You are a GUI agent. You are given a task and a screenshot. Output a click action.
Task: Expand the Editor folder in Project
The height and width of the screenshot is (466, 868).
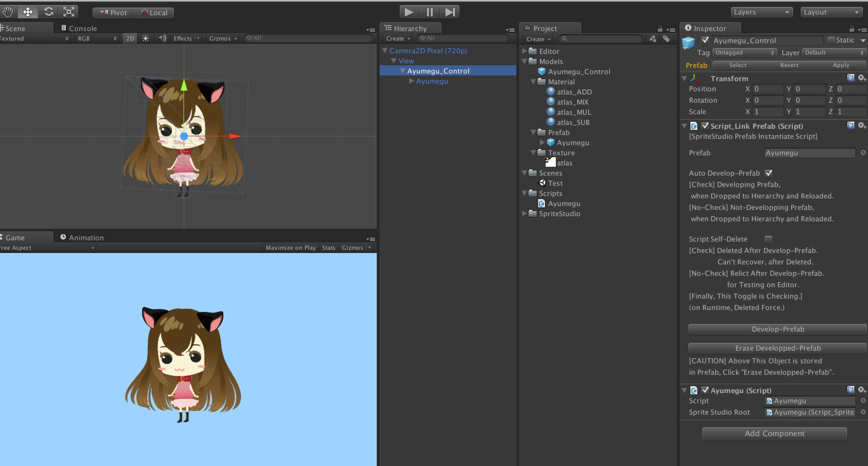[x=524, y=51]
